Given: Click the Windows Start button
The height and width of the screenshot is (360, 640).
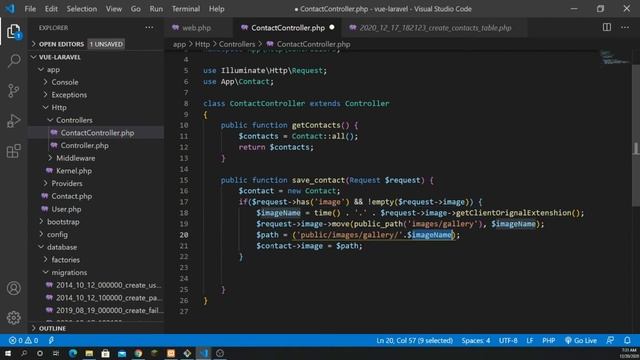Looking at the screenshot, I should pos(8,353).
